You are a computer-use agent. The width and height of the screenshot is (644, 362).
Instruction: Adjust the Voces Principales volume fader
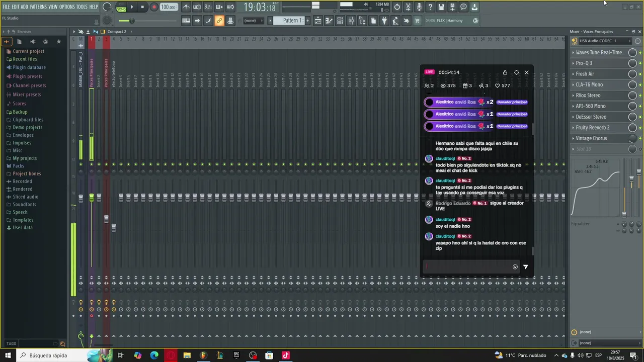pos(92,198)
